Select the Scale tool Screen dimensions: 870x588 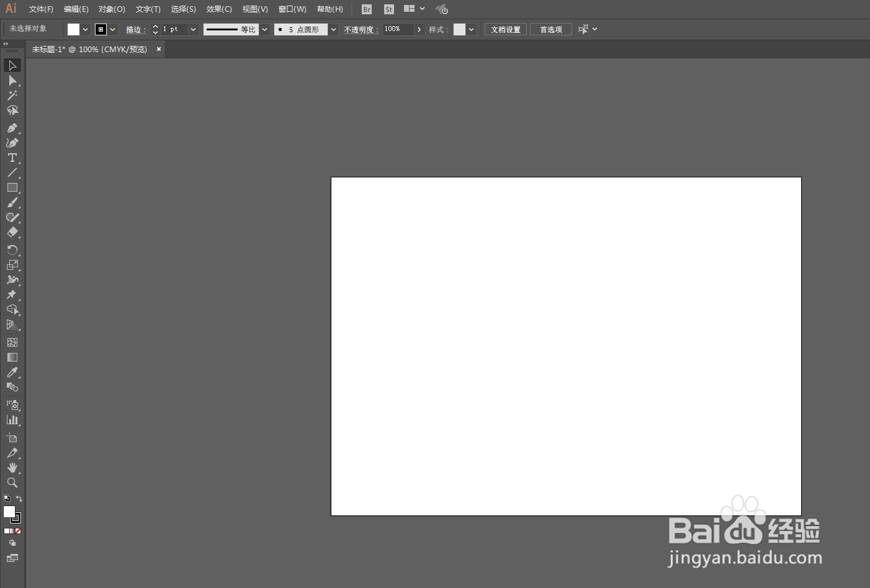(x=12, y=265)
